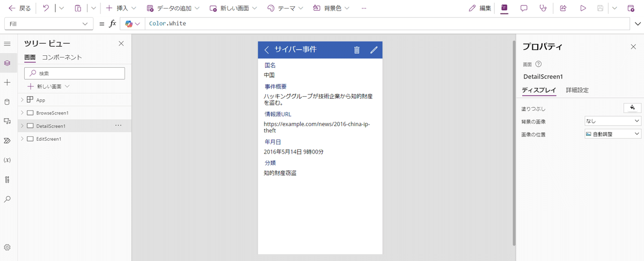Open the テーマ theme menu
The width and height of the screenshot is (644, 261).
coord(285,9)
